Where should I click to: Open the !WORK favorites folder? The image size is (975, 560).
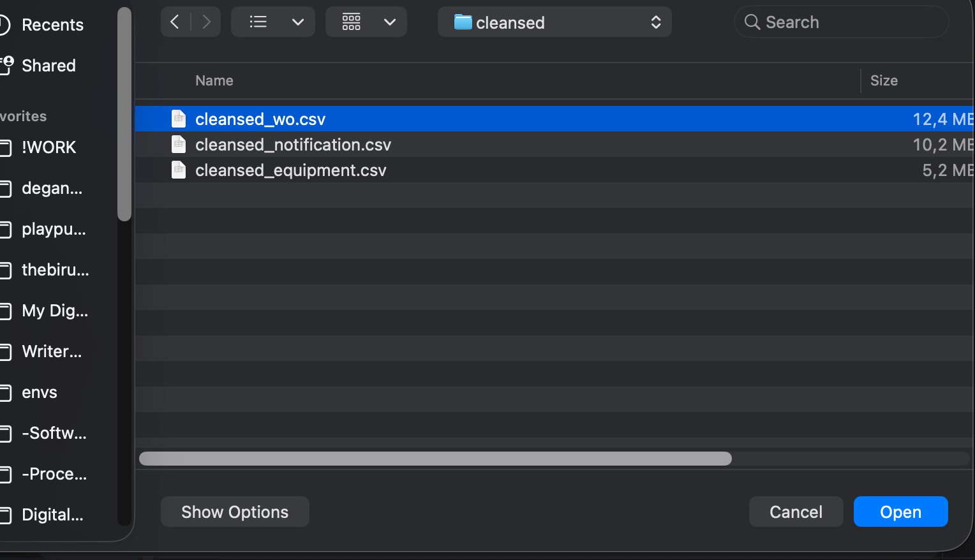[48, 147]
